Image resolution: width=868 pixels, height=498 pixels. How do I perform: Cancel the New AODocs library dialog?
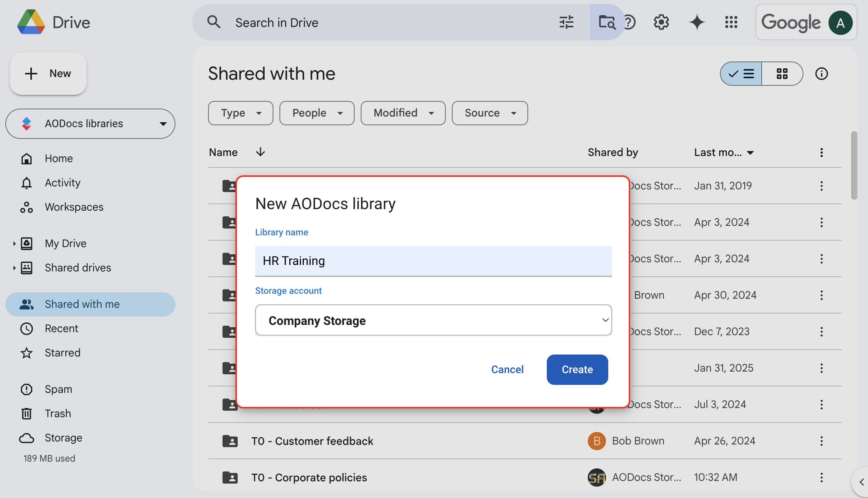(507, 370)
